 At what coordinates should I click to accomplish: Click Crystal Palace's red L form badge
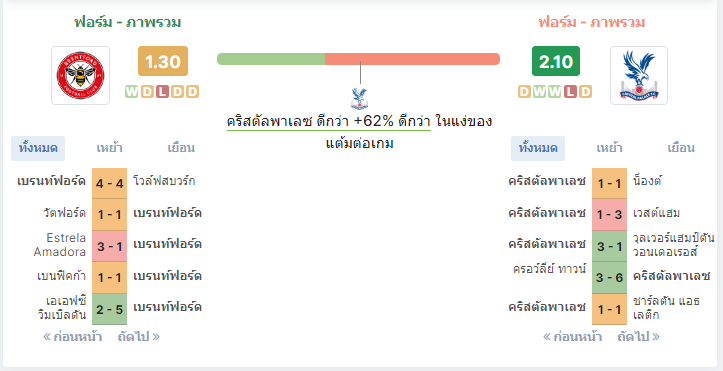click(x=570, y=92)
